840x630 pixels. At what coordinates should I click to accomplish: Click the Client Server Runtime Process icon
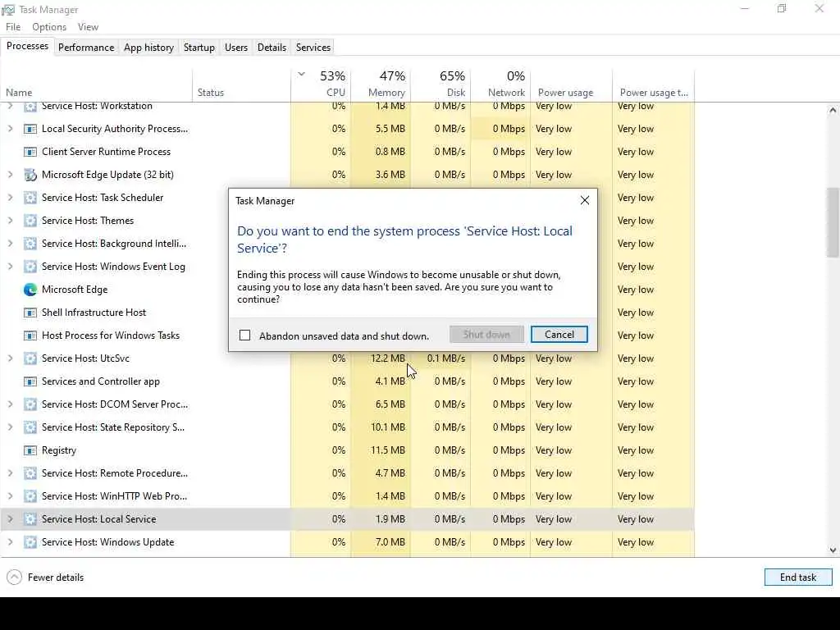(x=30, y=152)
